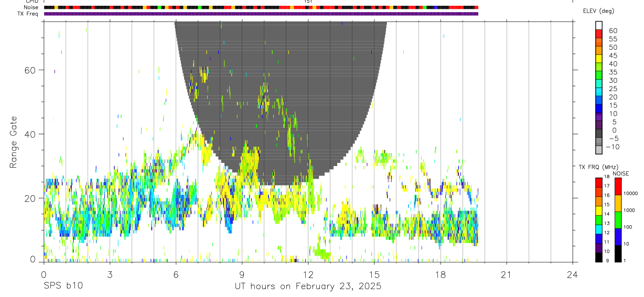This screenshot has height=297, width=644.
Task: Click the x-axis tick label '21'
Action: pyautogui.click(x=507, y=274)
